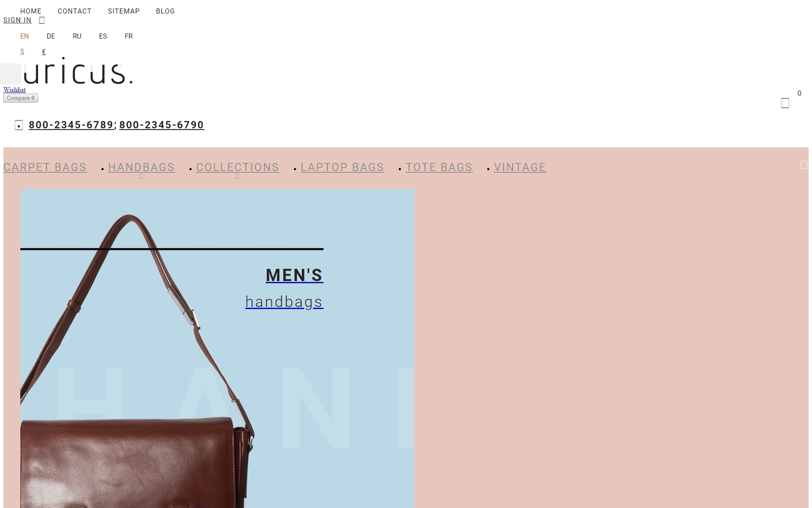Expand the Handbags submenu arrow

[141, 177]
